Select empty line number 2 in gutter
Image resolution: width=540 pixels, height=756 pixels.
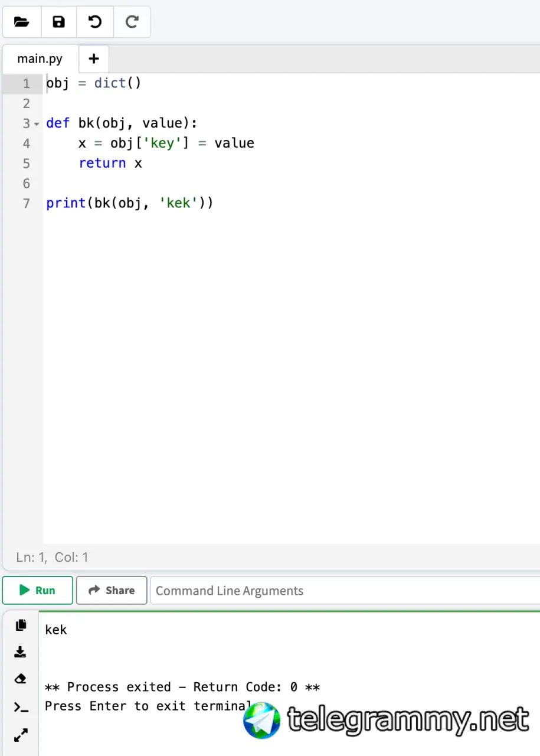coord(26,103)
